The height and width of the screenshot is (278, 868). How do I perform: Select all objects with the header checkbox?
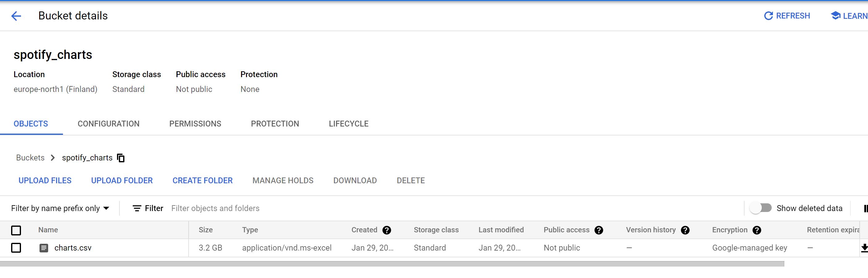coord(16,230)
